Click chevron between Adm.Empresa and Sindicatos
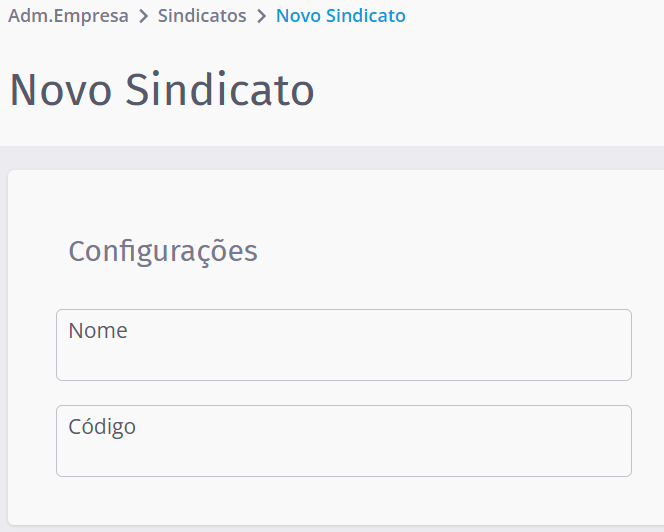The height and width of the screenshot is (532, 664). (143, 16)
